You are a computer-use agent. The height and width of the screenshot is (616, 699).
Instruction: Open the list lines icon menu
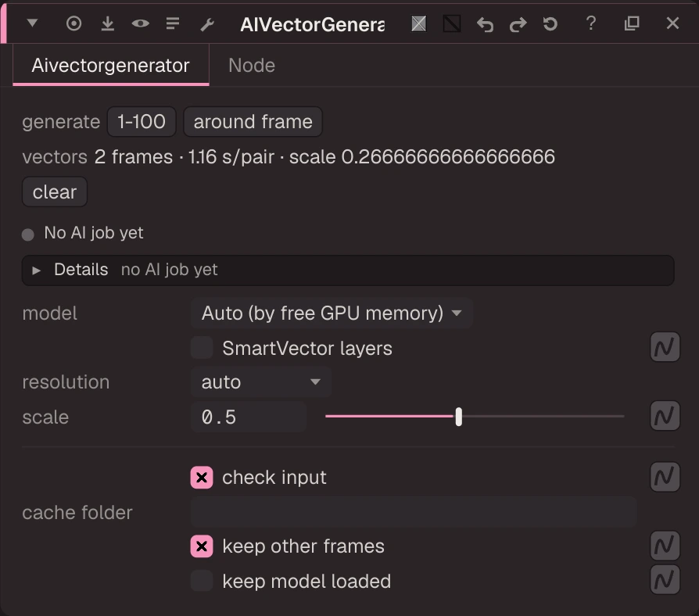pos(173,23)
